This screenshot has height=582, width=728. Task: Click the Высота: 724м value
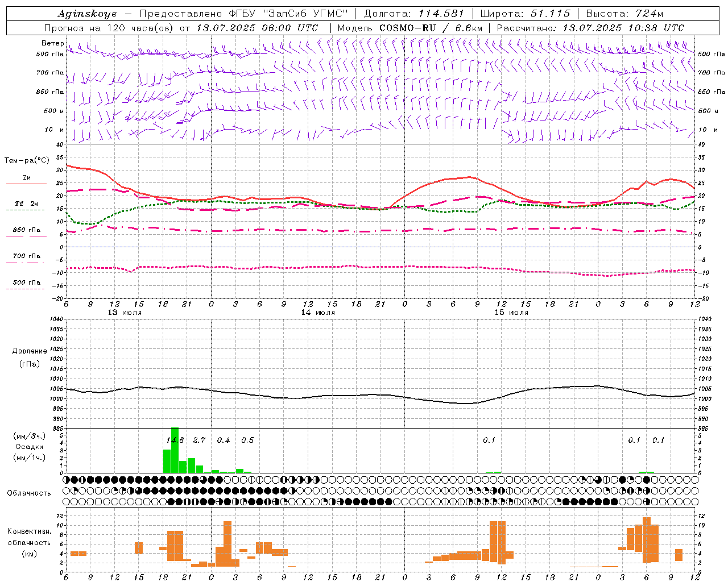tap(625, 14)
